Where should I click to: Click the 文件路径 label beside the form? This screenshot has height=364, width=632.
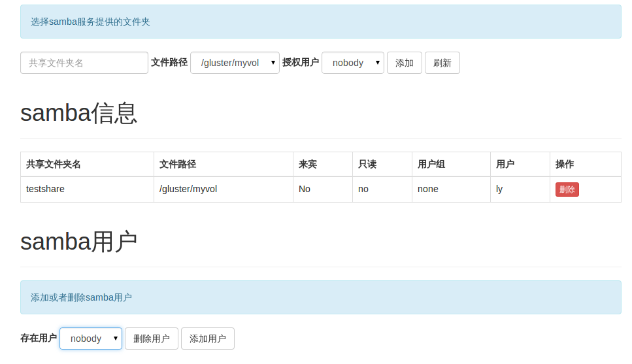point(169,63)
